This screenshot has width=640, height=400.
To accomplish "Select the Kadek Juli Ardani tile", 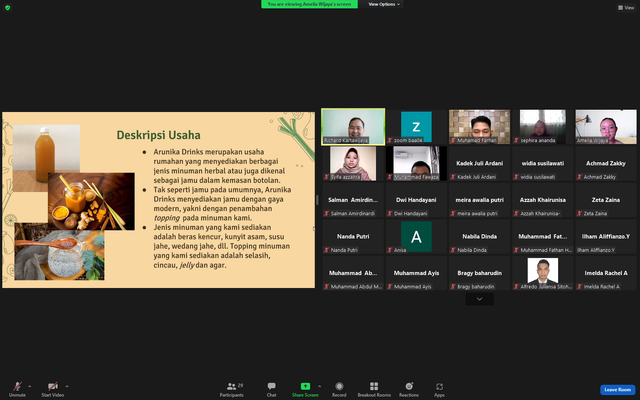I will pos(479,163).
